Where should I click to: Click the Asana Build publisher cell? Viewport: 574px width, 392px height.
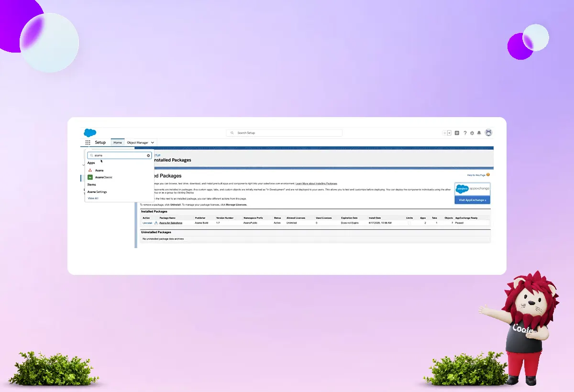(202, 223)
